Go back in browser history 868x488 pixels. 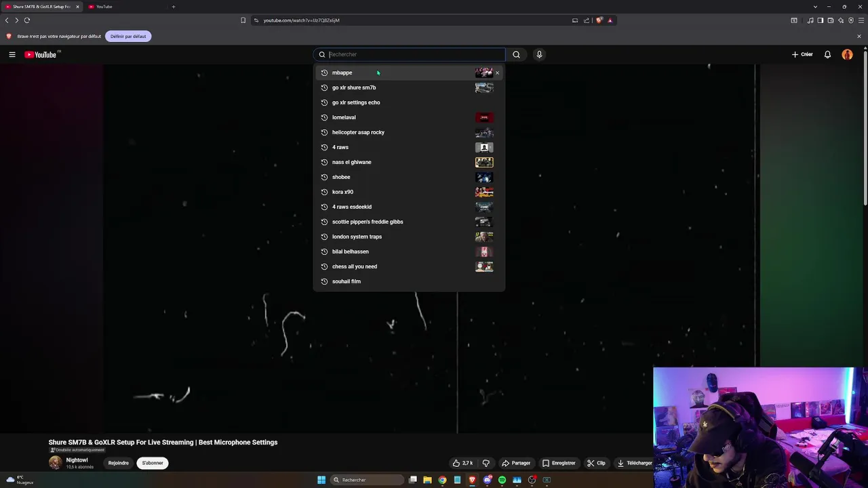pyautogui.click(x=7, y=20)
